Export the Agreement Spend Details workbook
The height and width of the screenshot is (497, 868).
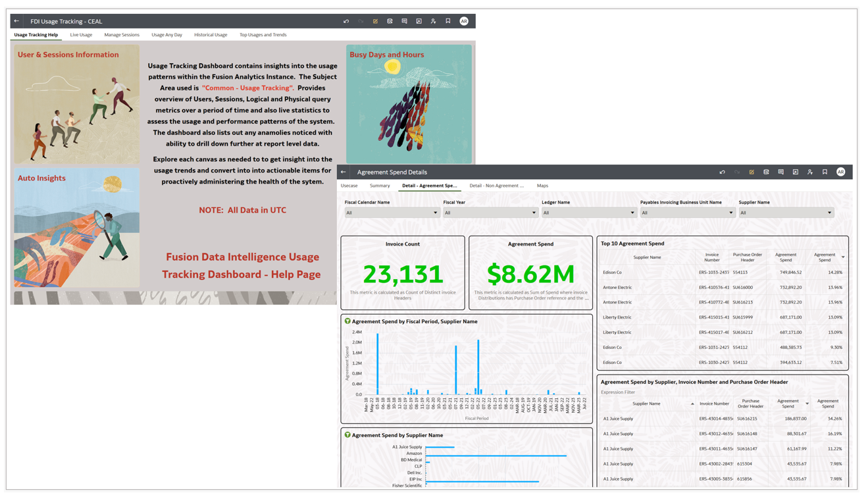(x=795, y=172)
